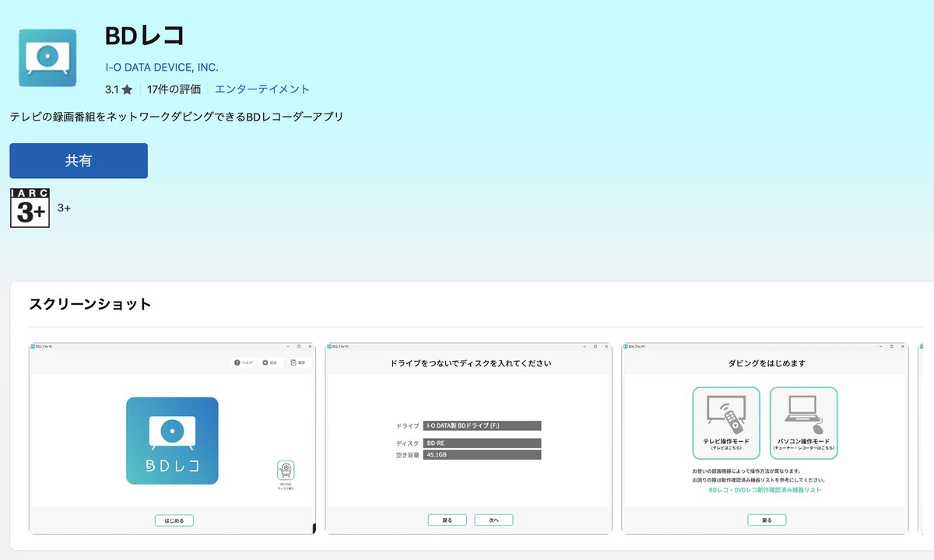The height and width of the screenshot is (560, 934).
Task: Click the large BDレコ logo in first screenshot
Action: tap(172, 440)
